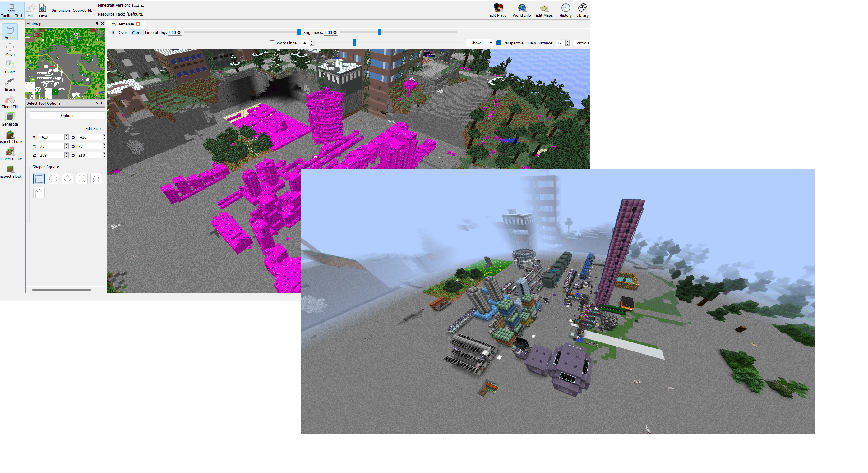Open the Resource Pack dropdown
Screen dimensions: 868x473
click(x=120, y=14)
